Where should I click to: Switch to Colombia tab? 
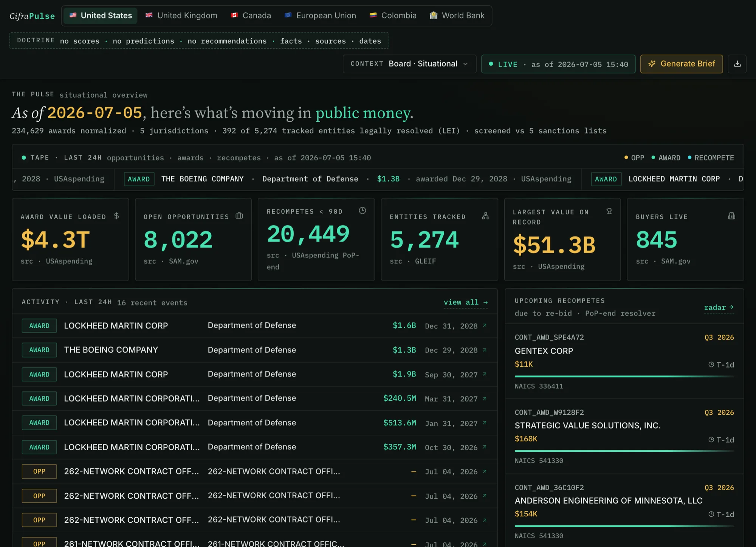[393, 15]
